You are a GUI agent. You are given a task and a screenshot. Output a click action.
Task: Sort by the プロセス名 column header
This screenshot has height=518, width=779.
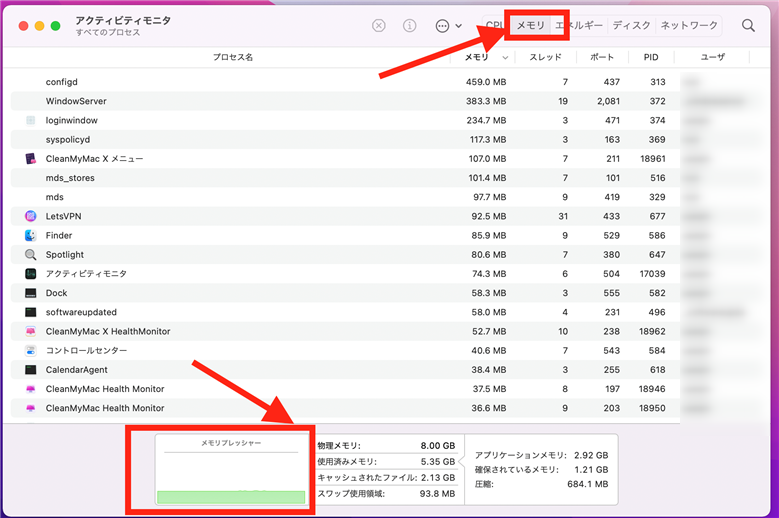coord(233,57)
